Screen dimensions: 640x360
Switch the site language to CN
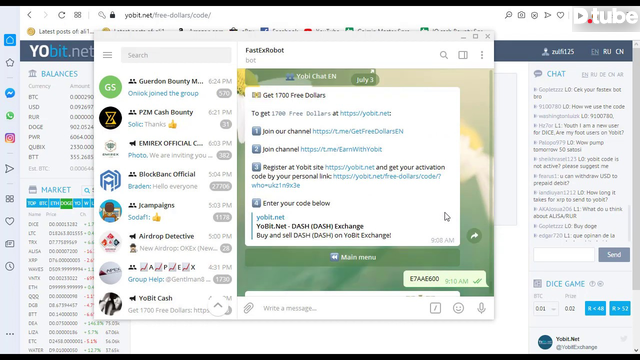(x=620, y=52)
